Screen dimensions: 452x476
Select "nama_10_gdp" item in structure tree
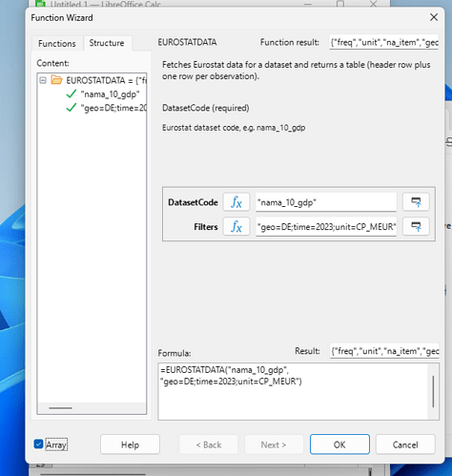pos(110,94)
